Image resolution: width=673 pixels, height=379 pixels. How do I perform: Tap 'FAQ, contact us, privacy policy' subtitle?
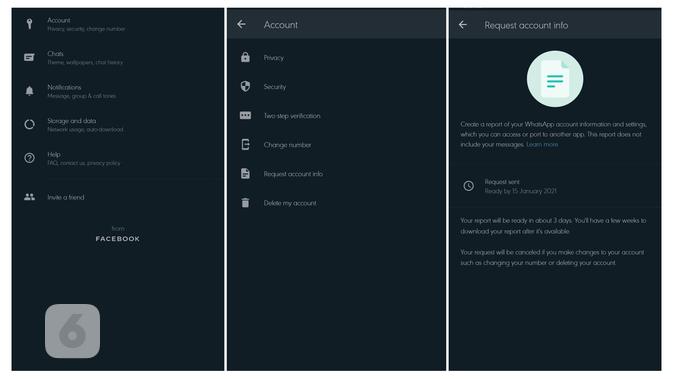click(84, 163)
